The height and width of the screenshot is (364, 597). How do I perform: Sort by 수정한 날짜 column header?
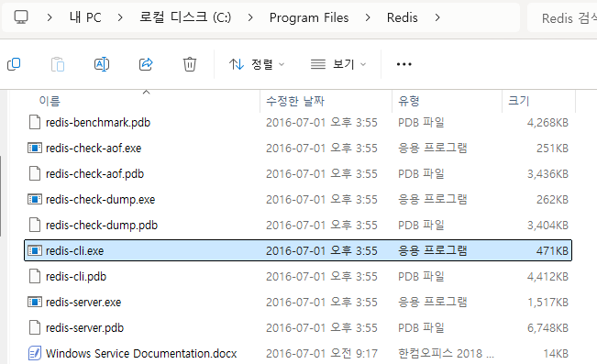point(295,101)
